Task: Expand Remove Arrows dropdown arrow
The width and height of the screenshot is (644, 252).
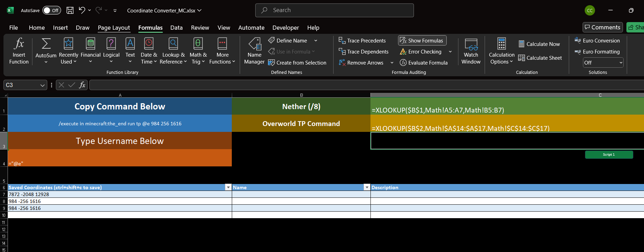Action: point(392,63)
